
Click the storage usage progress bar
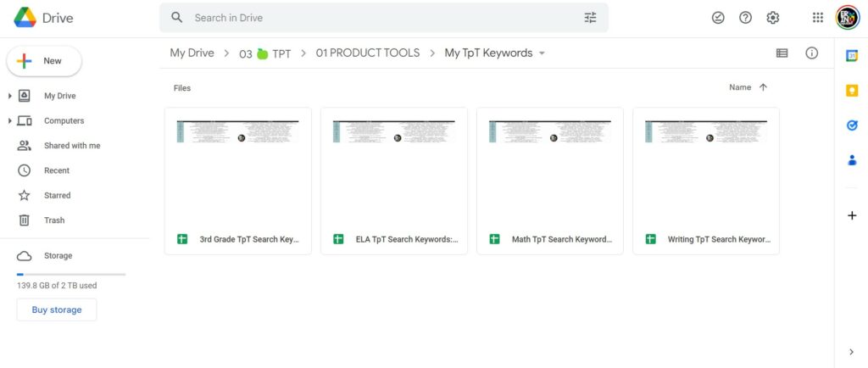71,275
